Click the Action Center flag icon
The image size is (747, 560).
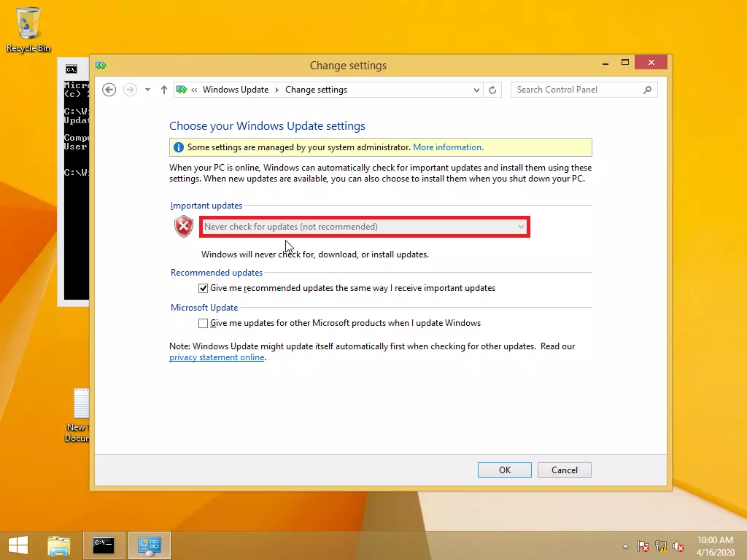tap(643, 545)
